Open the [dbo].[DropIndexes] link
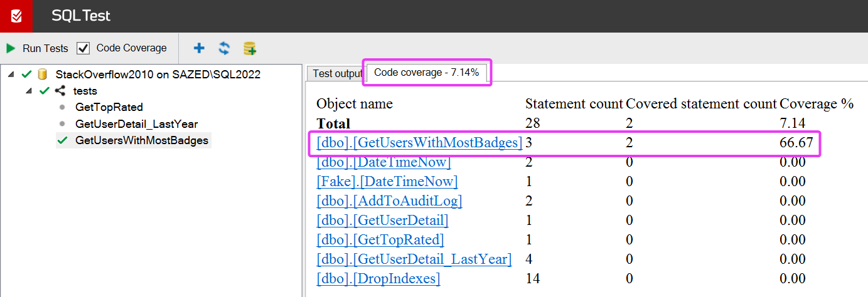Screen dimensions: 868x297 tap(378, 279)
